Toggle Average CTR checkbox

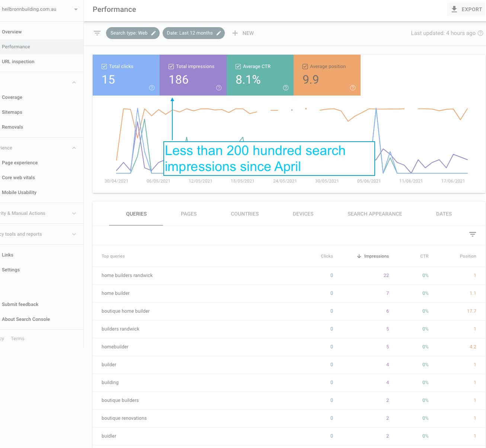238,67
